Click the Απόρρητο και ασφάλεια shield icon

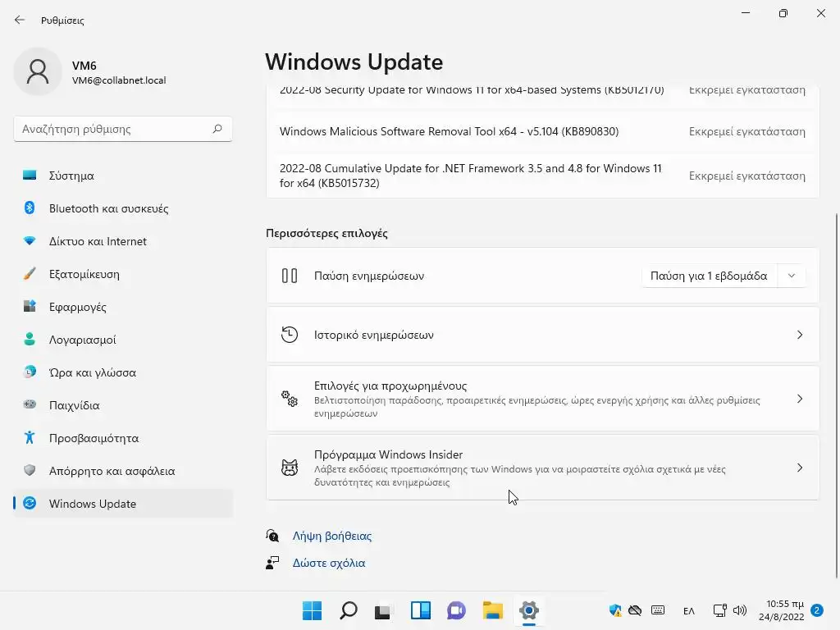[x=30, y=470]
